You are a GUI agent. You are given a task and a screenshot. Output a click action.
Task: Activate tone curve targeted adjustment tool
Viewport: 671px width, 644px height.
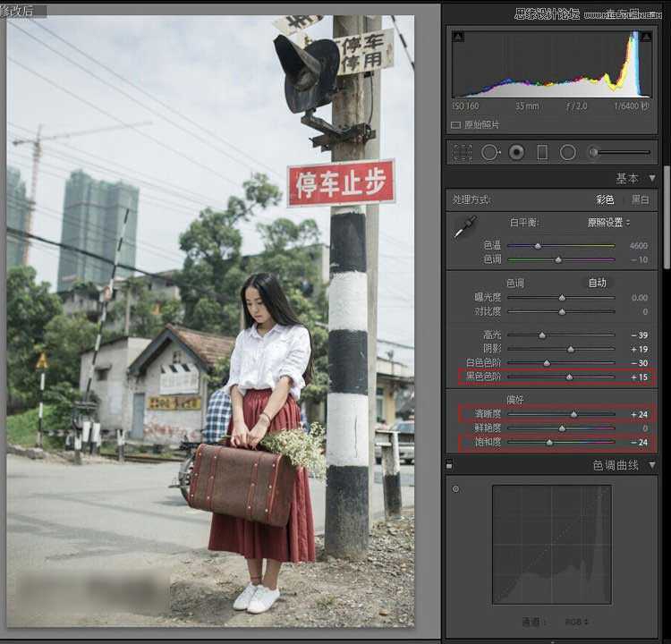point(455,489)
